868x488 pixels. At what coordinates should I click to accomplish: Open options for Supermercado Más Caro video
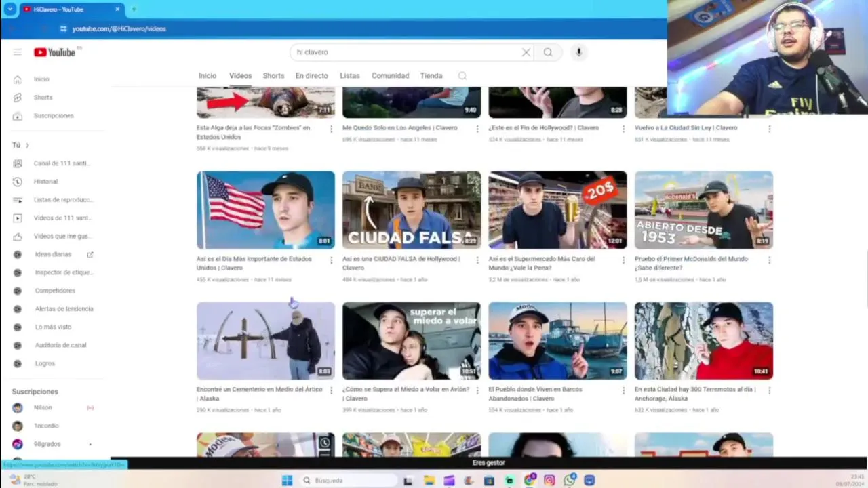coord(623,260)
